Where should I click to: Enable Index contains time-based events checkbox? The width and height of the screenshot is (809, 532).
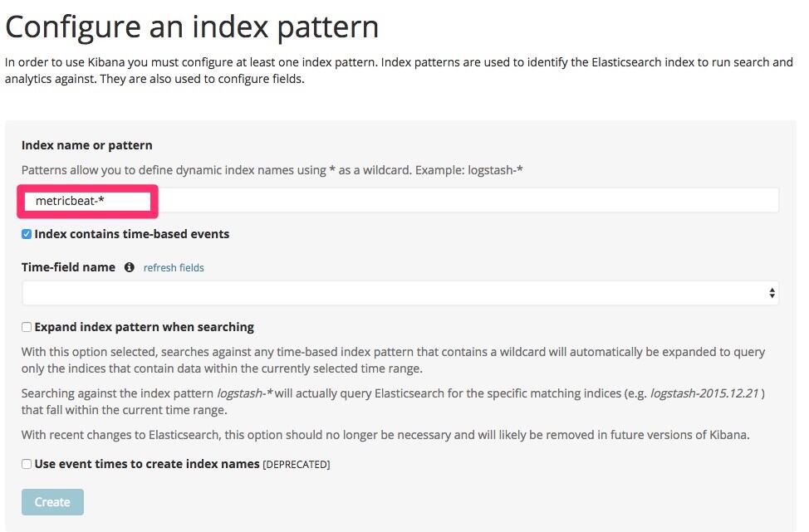coord(27,234)
